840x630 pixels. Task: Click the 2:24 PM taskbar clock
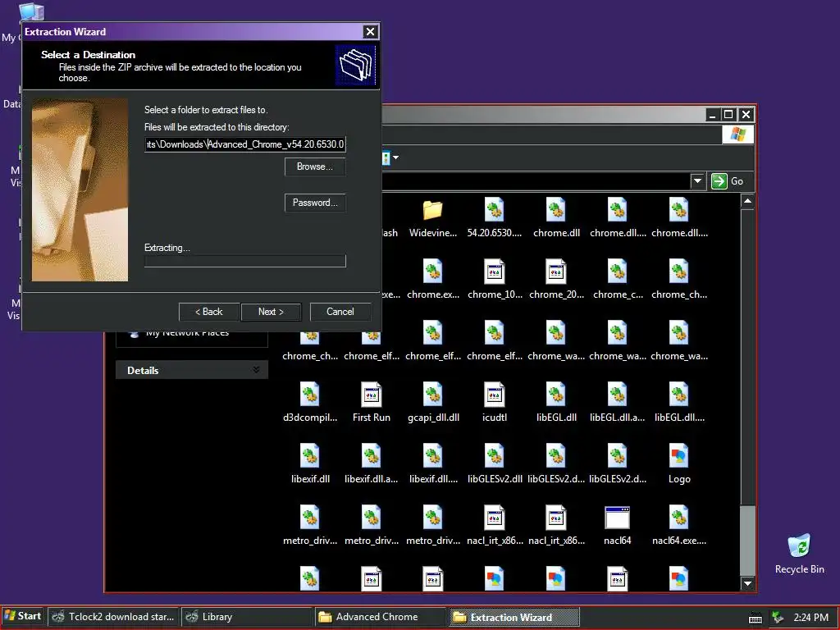tap(810, 618)
